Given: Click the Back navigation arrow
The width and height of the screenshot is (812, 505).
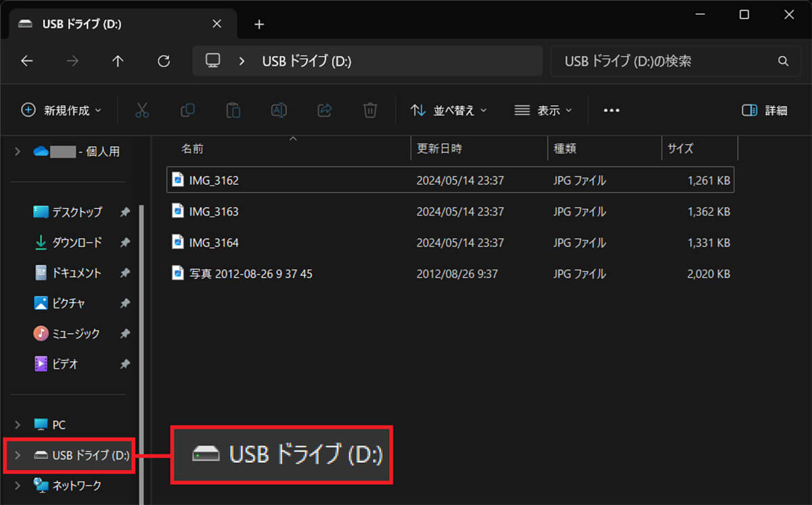Looking at the screenshot, I should click(x=26, y=61).
